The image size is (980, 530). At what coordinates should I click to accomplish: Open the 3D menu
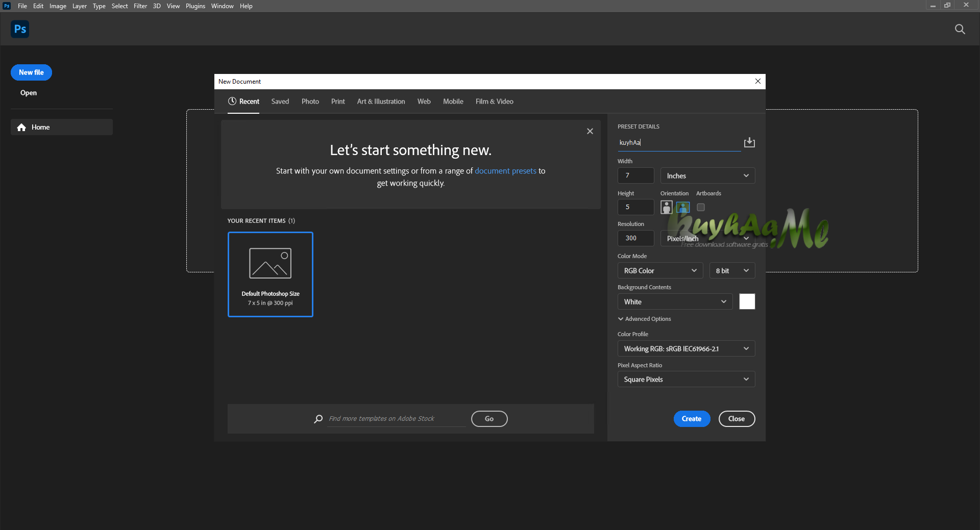coord(157,6)
